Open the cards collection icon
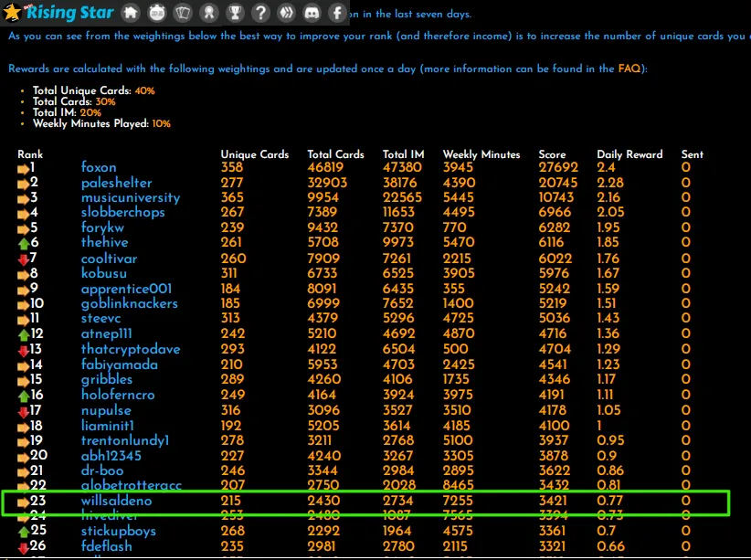The image size is (751, 560). 183,13
